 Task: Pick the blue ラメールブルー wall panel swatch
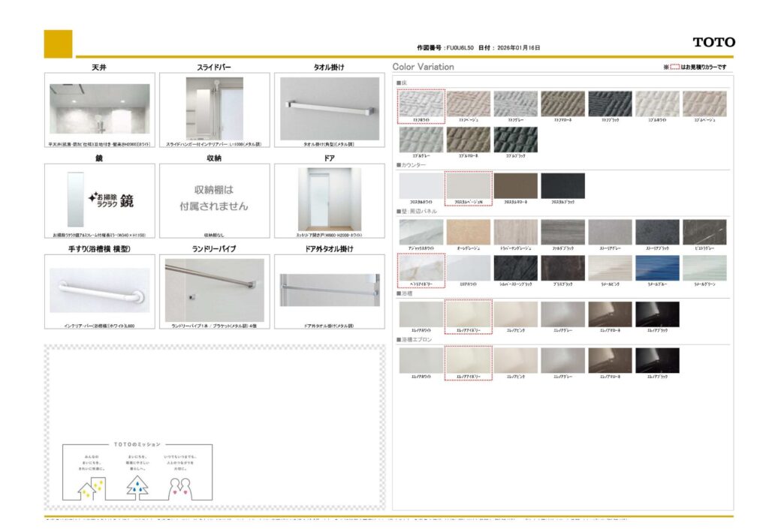click(657, 268)
